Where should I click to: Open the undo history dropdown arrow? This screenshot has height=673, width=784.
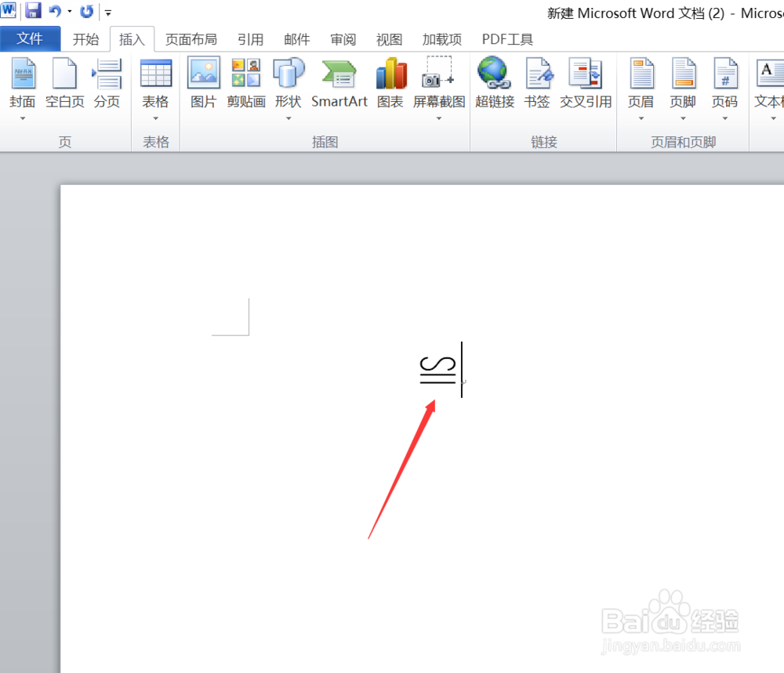coord(70,11)
